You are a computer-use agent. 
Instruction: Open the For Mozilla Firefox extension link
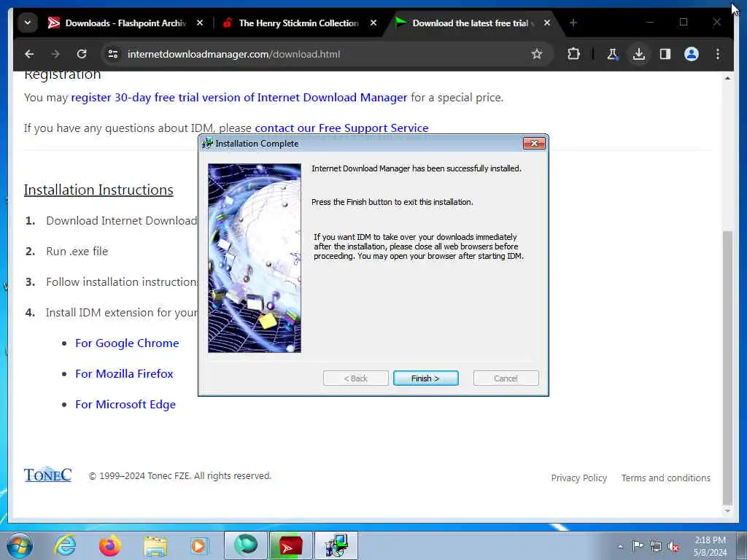tap(124, 374)
